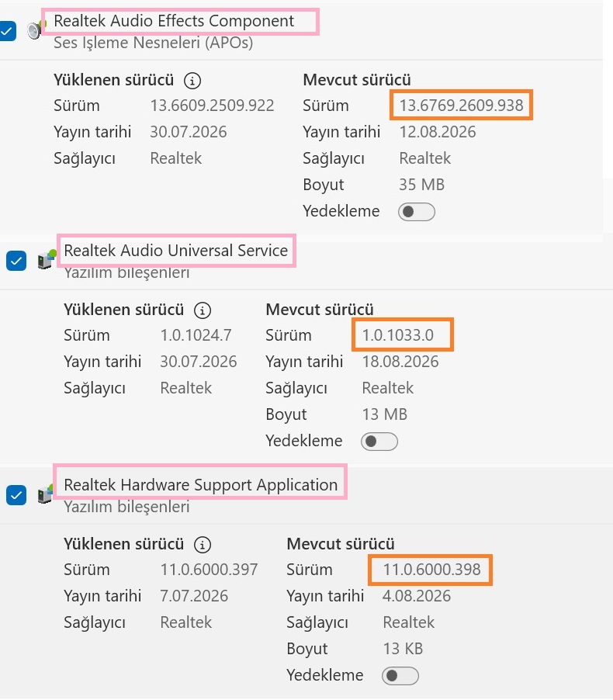Click the Realtek Audio Universal Service component icon

[47, 259]
